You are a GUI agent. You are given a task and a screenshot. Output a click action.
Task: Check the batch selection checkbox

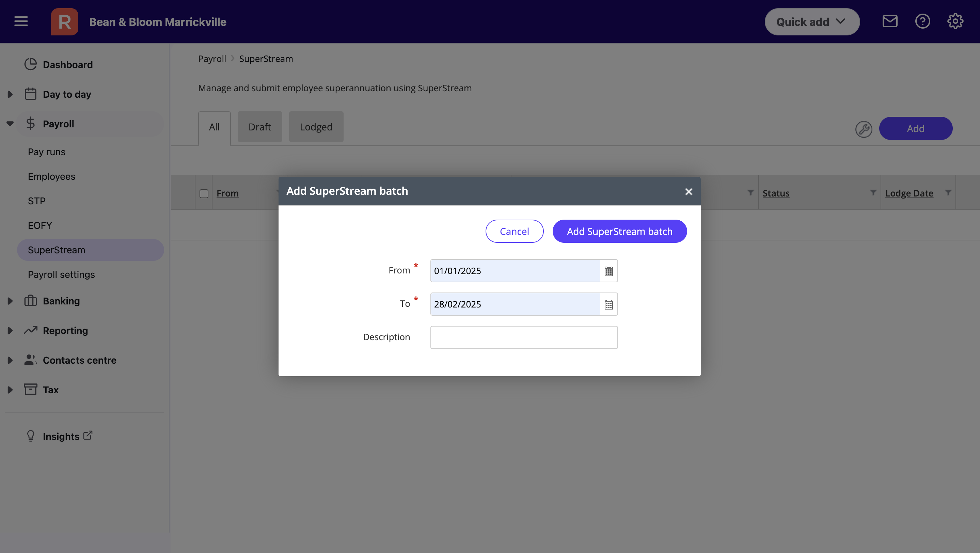point(204,192)
